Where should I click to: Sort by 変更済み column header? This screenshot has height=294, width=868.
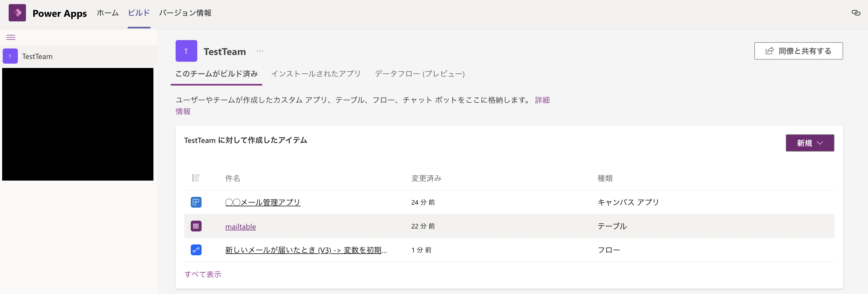point(426,178)
